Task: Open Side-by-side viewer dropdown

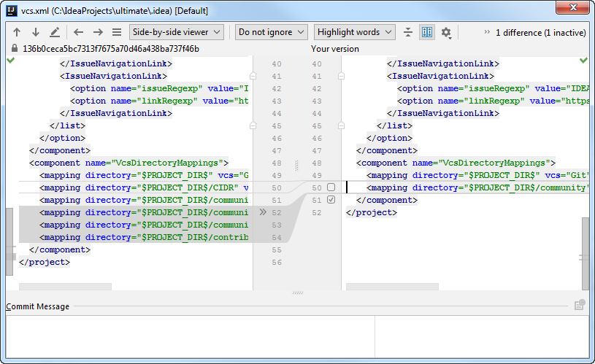Action: tap(177, 32)
